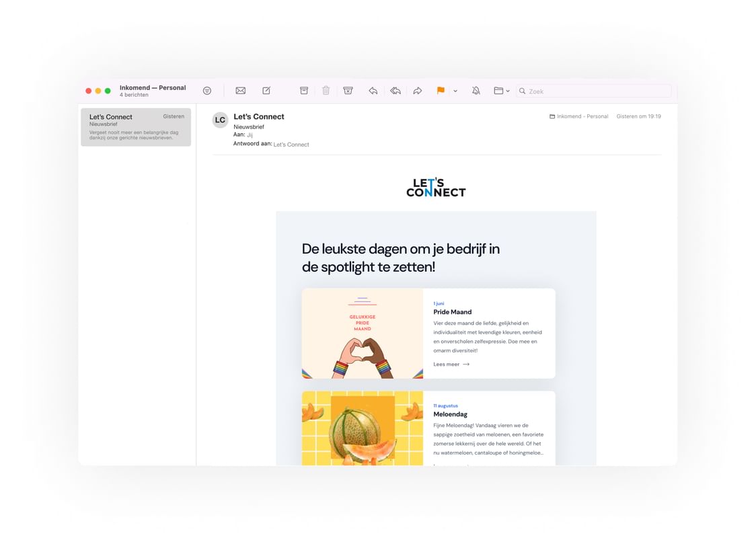
Task: Click the Zoek search field
Action: tap(593, 91)
